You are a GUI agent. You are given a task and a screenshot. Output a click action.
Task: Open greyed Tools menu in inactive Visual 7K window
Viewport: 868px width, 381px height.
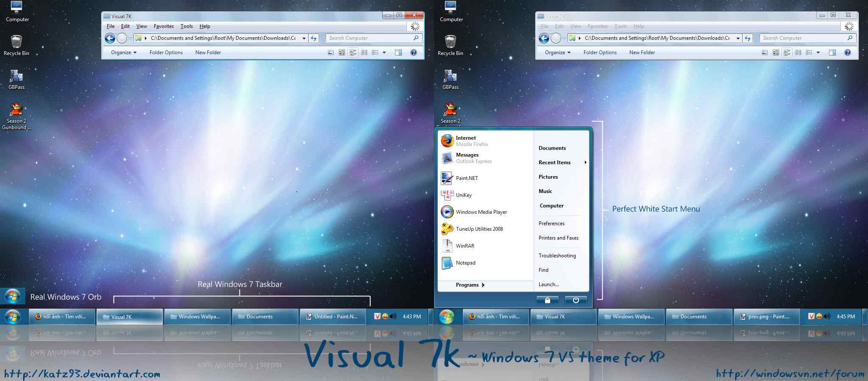point(620,26)
